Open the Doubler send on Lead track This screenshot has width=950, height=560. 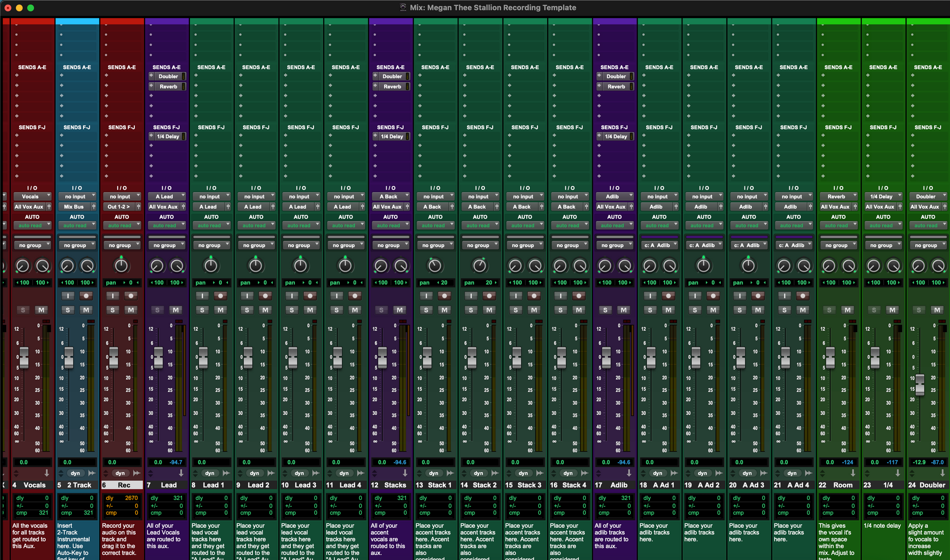pos(168,76)
